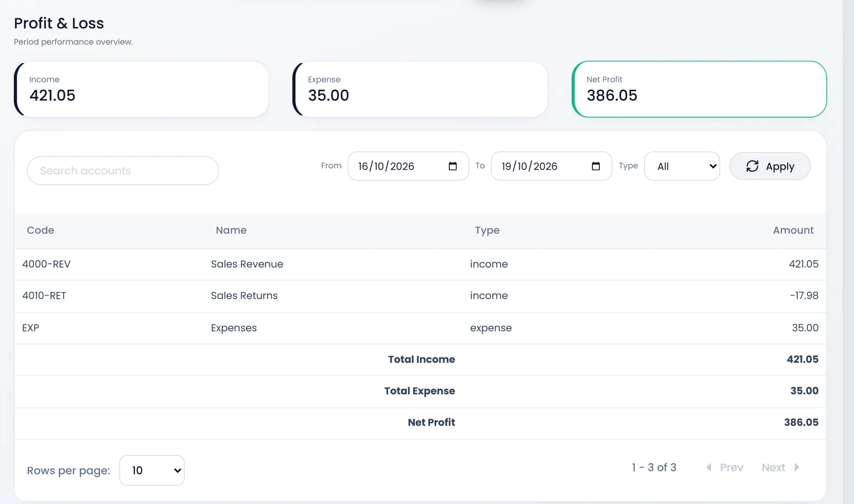Click the EXP account code
854x504 pixels.
[x=30, y=328]
